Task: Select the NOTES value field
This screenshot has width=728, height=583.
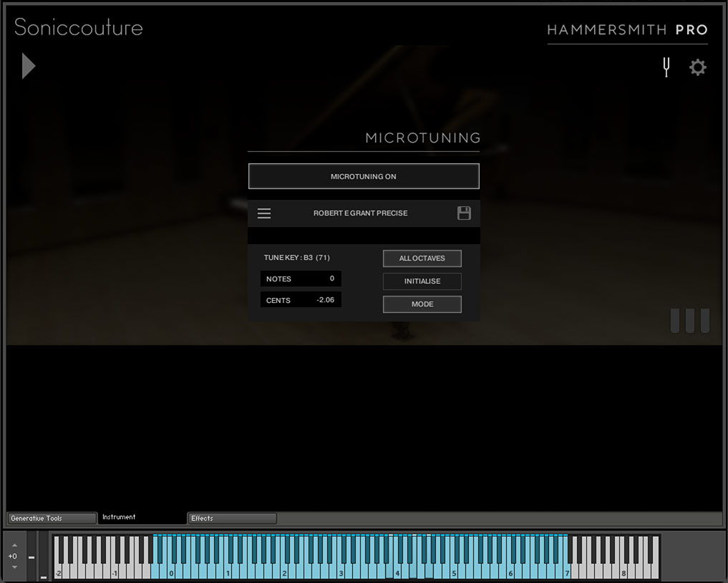Action: (301, 279)
